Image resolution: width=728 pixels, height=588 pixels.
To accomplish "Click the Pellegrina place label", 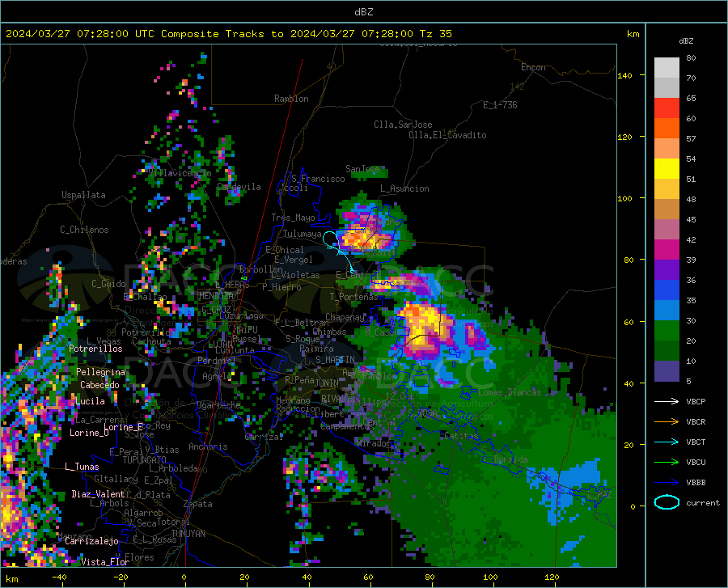I will (x=101, y=372).
